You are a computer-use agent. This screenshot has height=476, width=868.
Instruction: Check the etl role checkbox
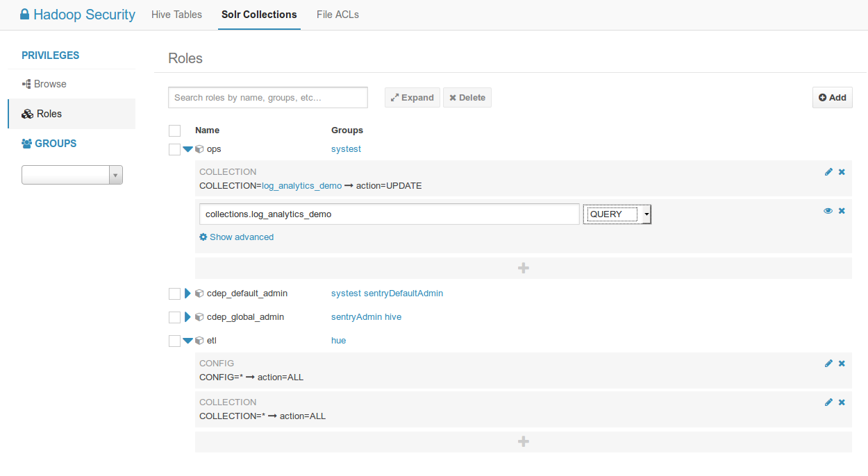[174, 341]
